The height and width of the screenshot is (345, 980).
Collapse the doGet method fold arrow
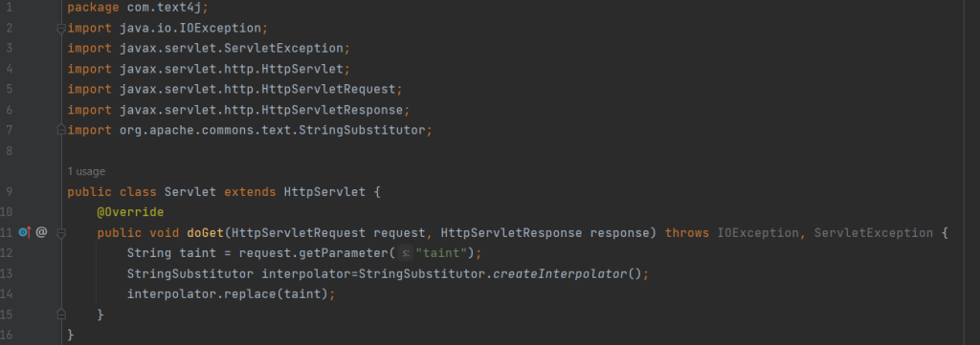coord(61,232)
